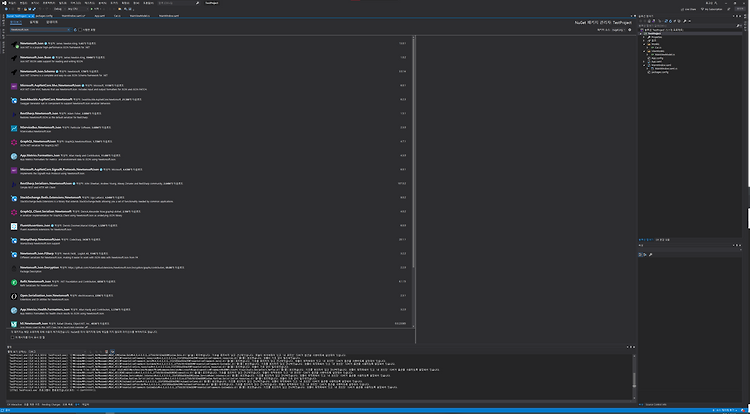Click the Start debugging button
This screenshot has height=414, width=750.
click(95, 9)
